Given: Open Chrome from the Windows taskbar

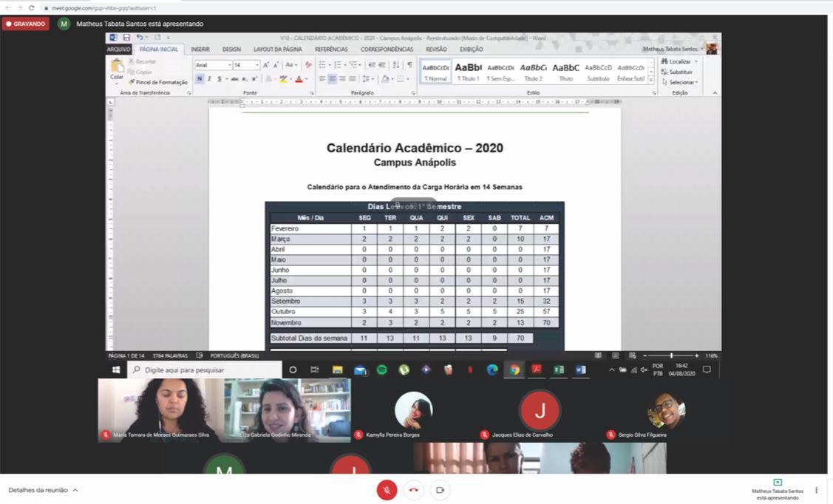Looking at the screenshot, I should pos(514,370).
